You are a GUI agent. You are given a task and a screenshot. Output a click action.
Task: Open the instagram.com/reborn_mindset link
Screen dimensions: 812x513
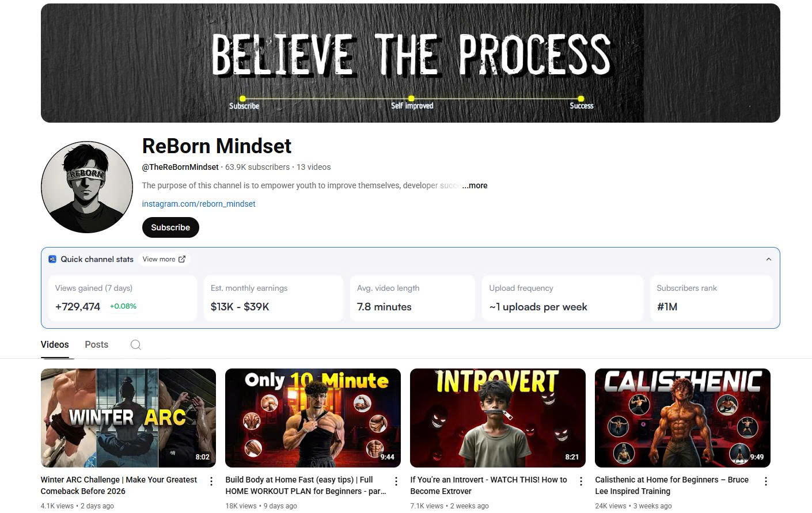click(199, 204)
